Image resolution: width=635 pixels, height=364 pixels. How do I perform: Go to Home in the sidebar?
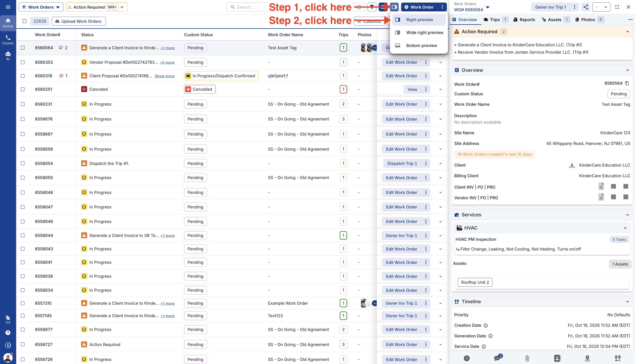point(8,23)
